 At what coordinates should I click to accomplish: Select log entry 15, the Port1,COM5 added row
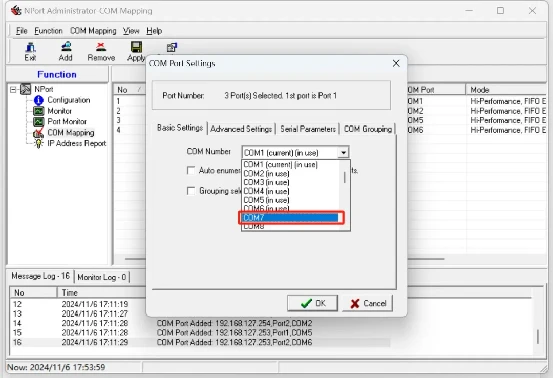(201, 333)
